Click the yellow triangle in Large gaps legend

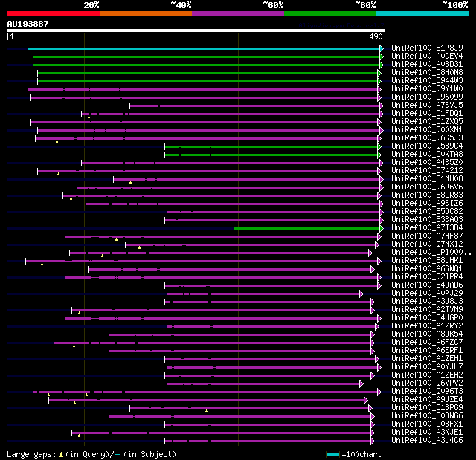tap(61, 454)
